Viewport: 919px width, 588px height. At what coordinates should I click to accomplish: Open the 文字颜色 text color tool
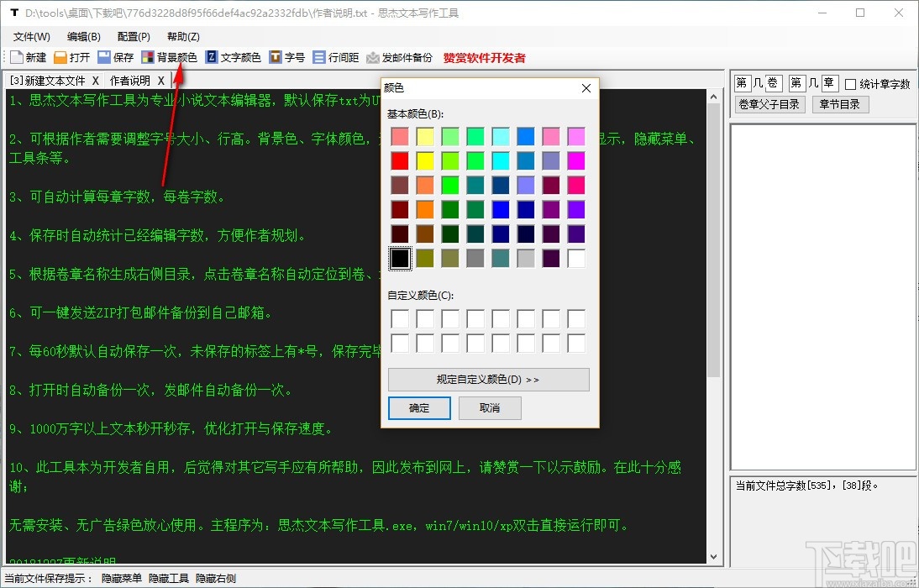click(x=234, y=57)
